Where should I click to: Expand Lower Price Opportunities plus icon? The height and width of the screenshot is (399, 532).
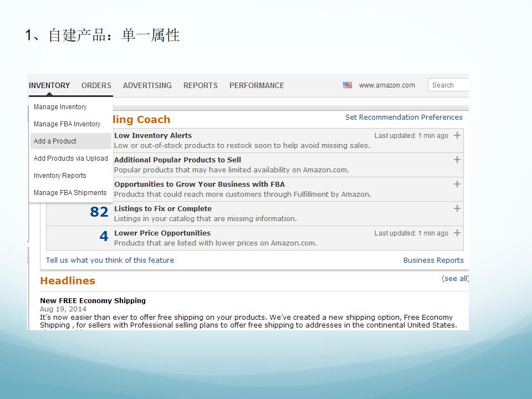[x=457, y=233]
